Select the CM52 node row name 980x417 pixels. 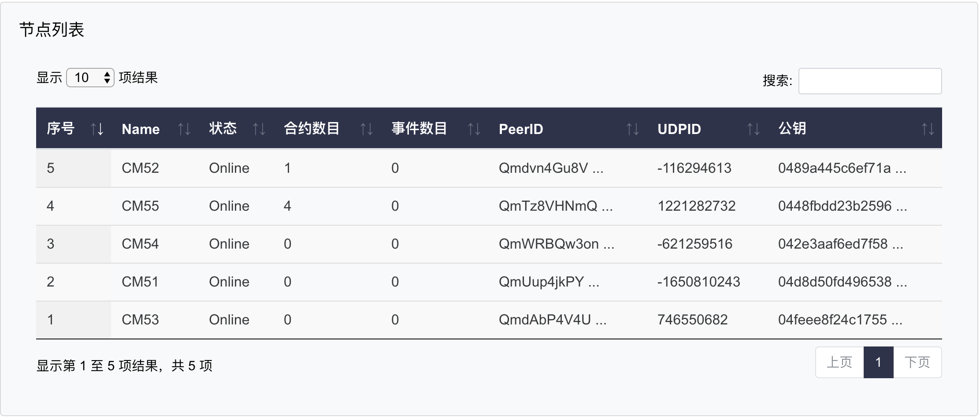point(140,168)
